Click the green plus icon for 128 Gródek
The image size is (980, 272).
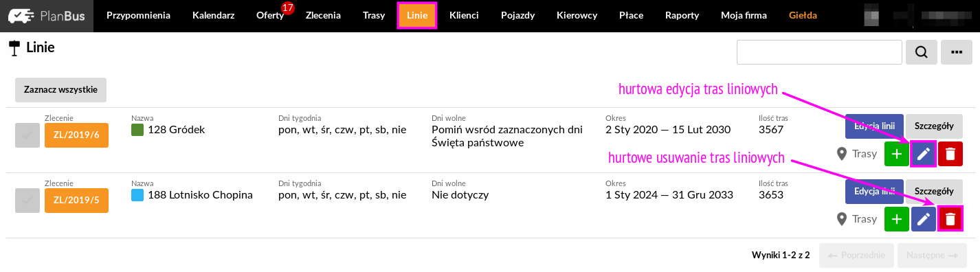pyautogui.click(x=896, y=154)
